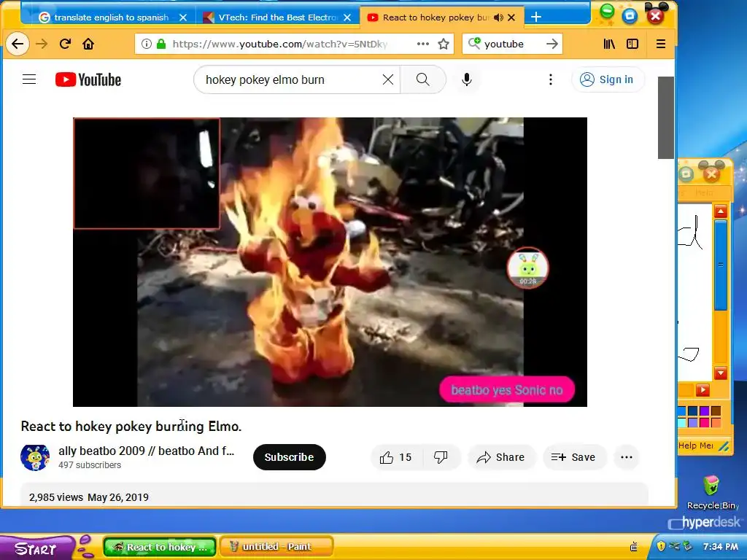
Task: Click the beatbo round watermark in video
Action: coord(528,268)
